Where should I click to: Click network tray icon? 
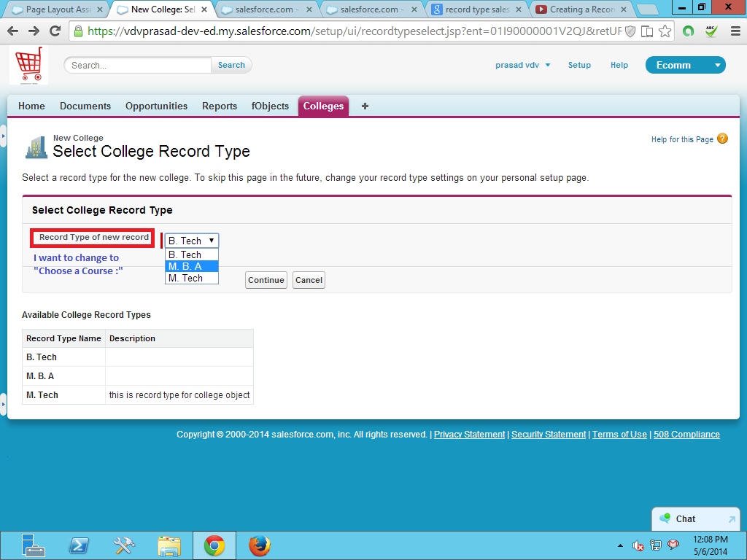656,545
